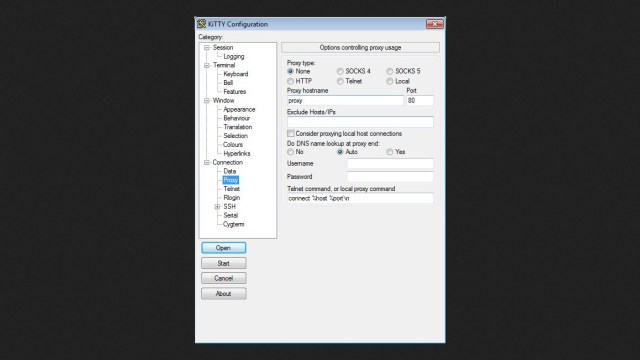
Task: Click the About button
Action: click(x=224, y=294)
